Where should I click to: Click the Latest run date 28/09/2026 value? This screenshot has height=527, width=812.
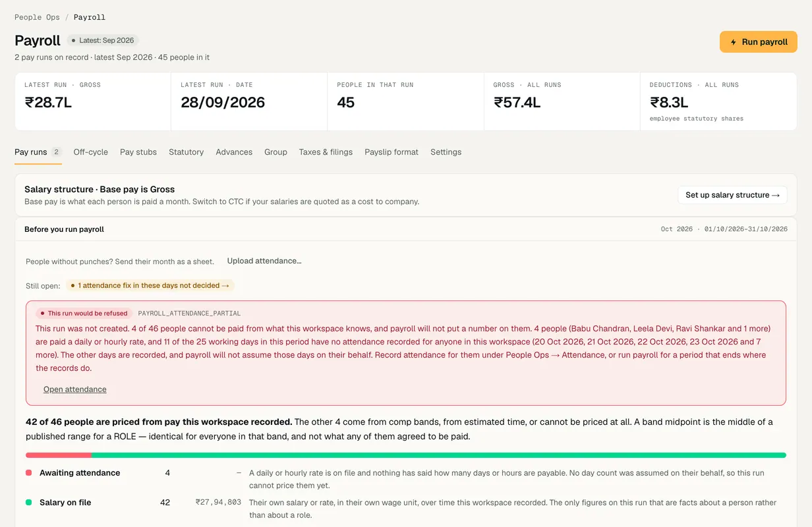click(x=223, y=102)
